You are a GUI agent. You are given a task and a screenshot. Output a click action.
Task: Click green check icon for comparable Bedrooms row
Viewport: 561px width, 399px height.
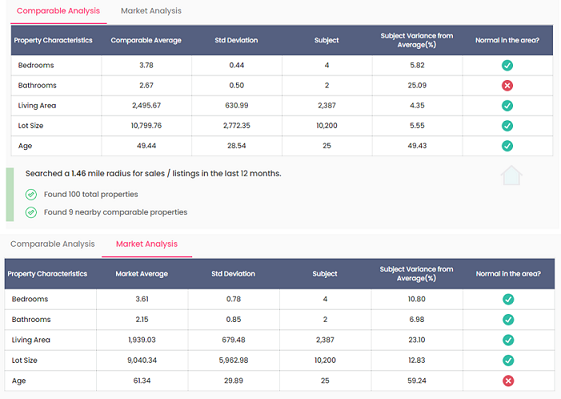click(507, 65)
